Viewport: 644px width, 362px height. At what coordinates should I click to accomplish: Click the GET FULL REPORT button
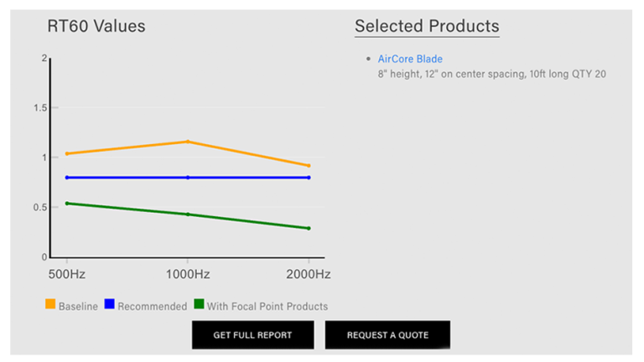coord(252,335)
